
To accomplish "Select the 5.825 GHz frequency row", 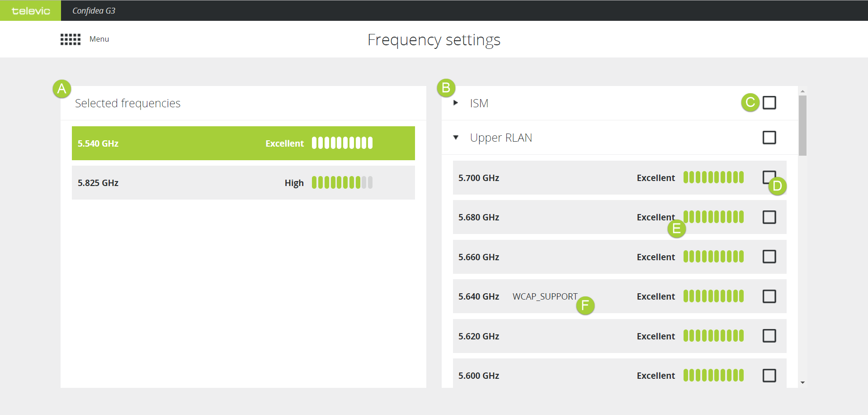I will 181,183.
